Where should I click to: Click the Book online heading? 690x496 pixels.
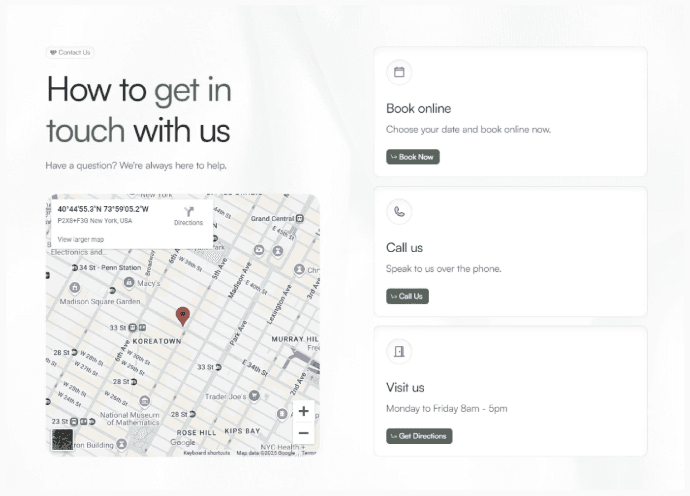coord(418,109)
